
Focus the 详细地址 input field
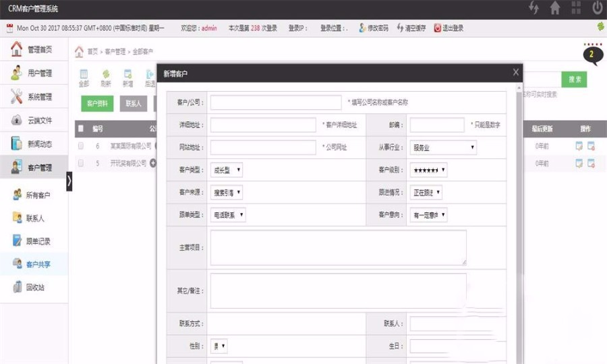pyautogui.click(x=263, y=125)
